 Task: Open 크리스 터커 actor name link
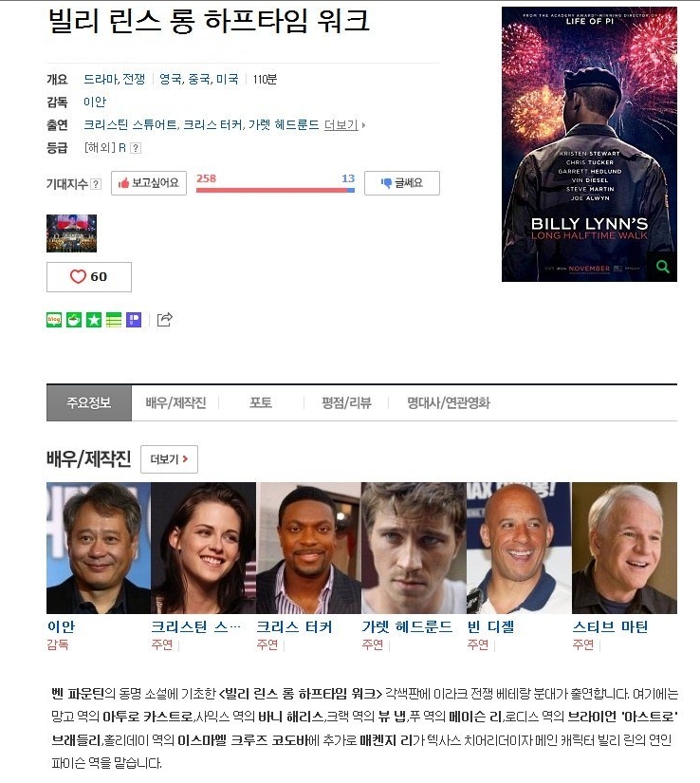[294, 626]
